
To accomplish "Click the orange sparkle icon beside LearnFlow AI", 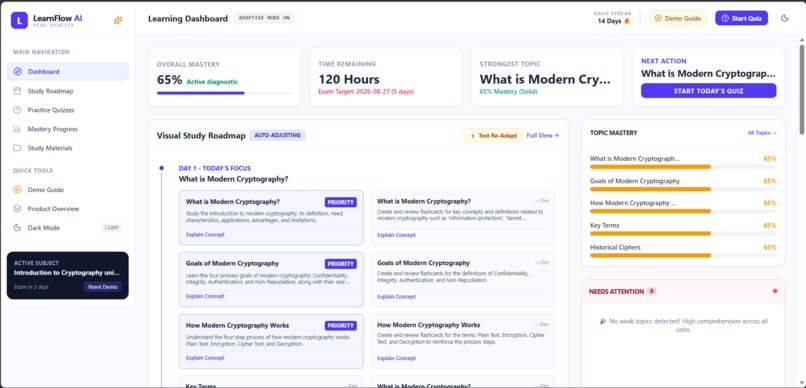I will pyautogui.click(x=118, y=20).
